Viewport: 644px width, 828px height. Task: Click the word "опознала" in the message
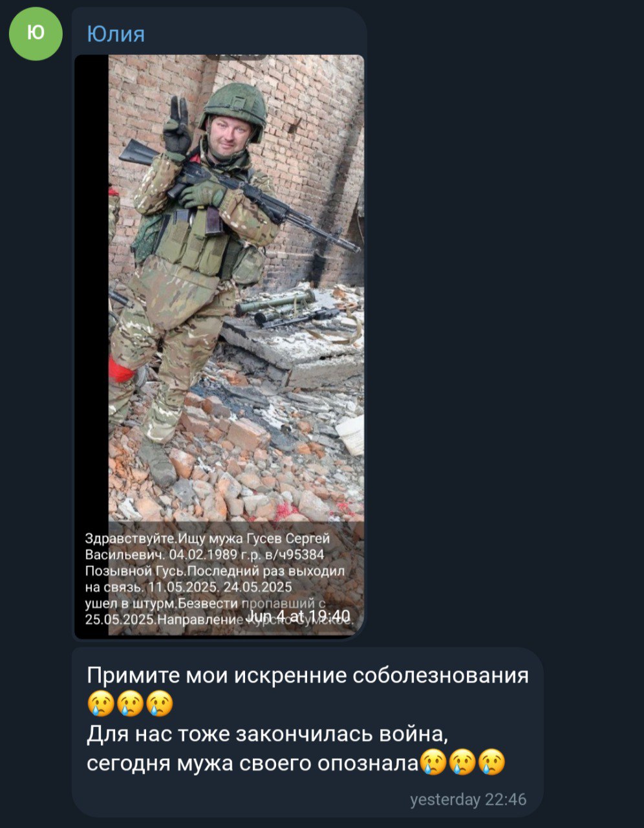[368, 764]
